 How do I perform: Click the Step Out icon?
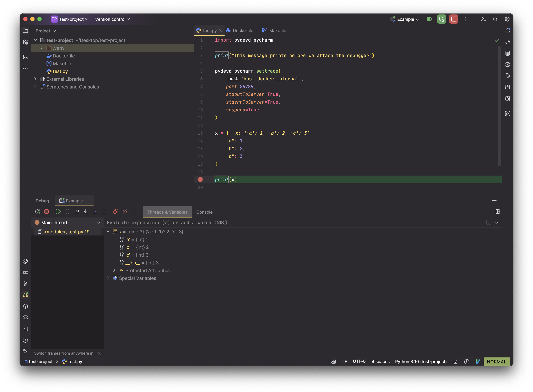(104, 212)
